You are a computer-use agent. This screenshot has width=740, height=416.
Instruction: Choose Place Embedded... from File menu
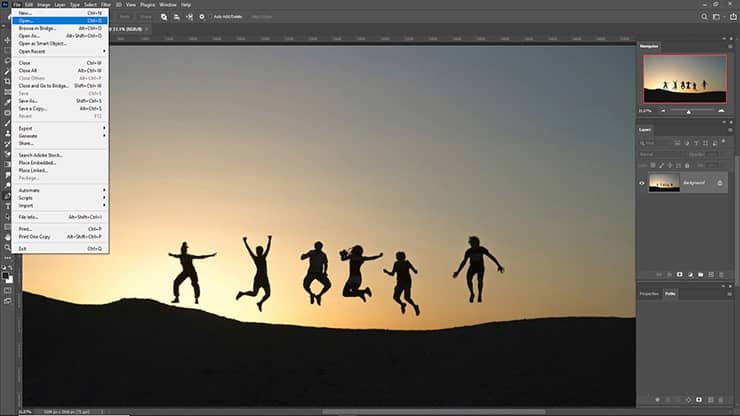[x=60, y=163]
